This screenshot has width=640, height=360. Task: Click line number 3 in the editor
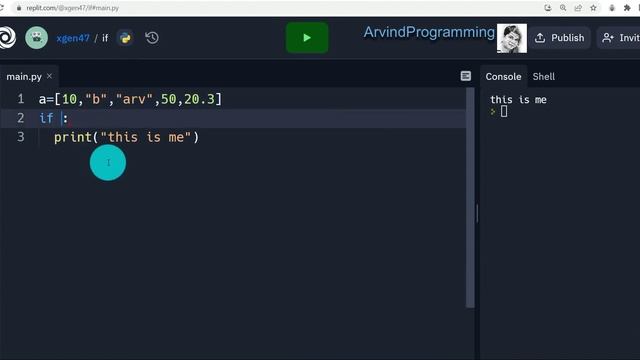point(20,137)
